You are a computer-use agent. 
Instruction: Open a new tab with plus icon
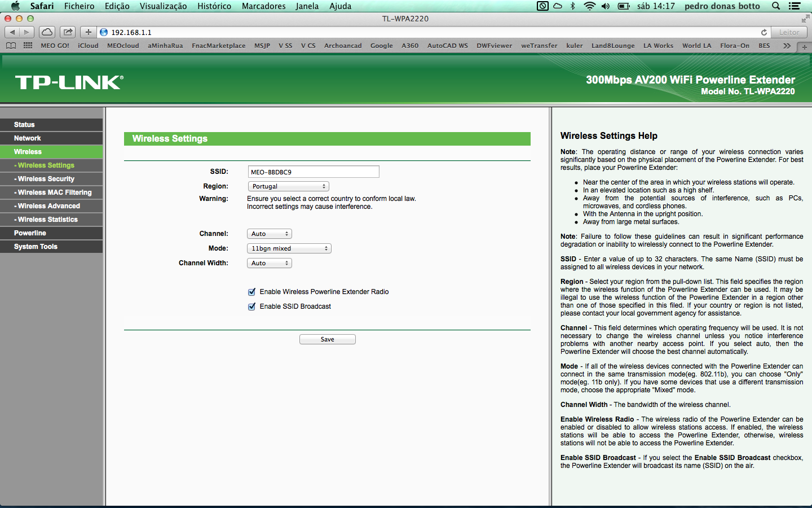coord(804,47)
